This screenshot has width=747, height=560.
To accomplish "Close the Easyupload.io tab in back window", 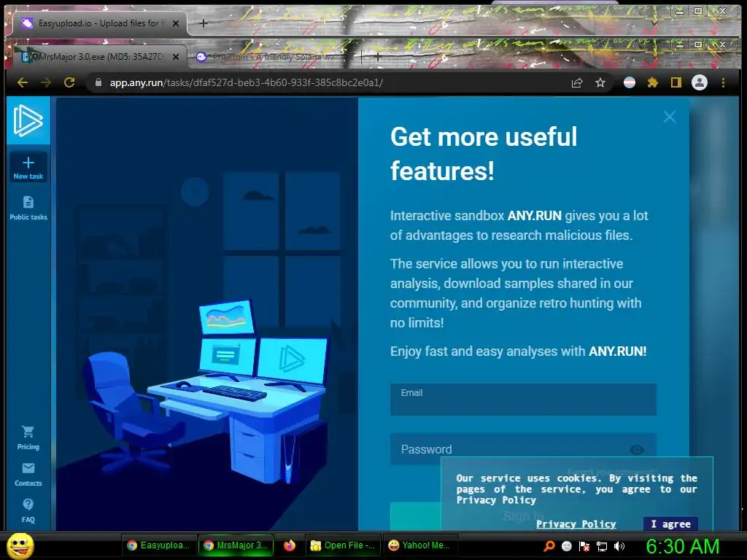I will point(176,23).
